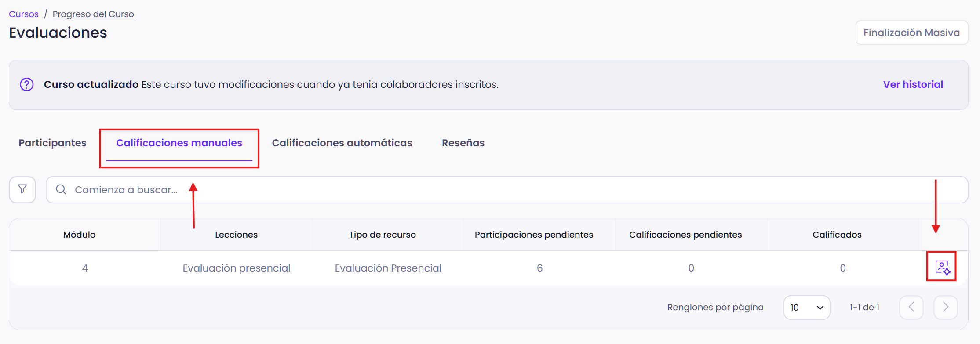Navigate to Cursos breadcrumb
980x344 pixels.
click(24, 14)
